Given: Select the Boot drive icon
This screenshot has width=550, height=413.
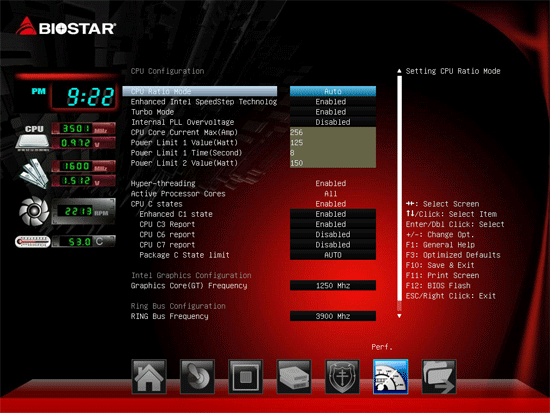Looking at the screenshot, I should tap(294, 377).
